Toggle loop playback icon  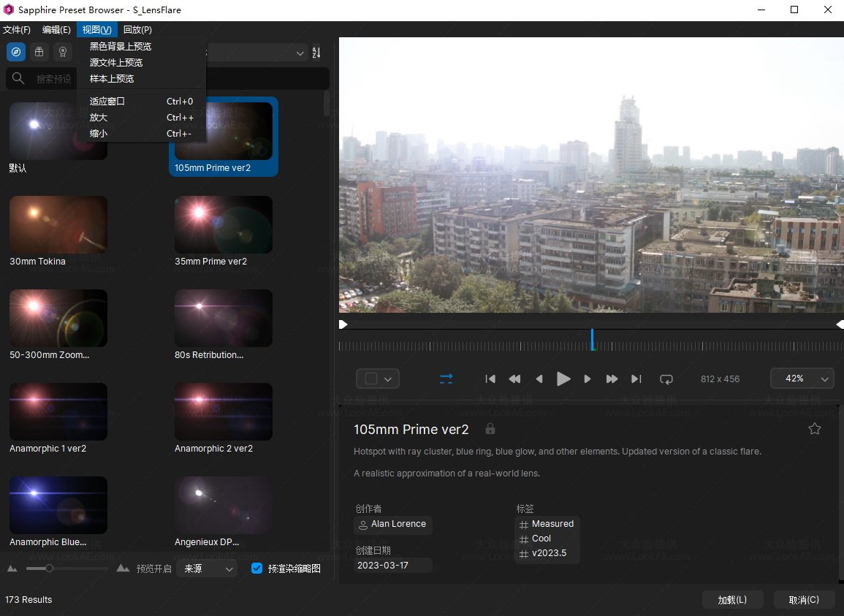tap(666, 379)
